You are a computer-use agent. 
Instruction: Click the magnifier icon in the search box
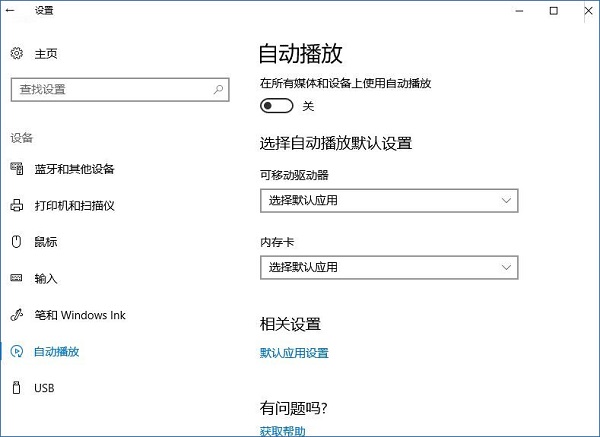(219, 89)
